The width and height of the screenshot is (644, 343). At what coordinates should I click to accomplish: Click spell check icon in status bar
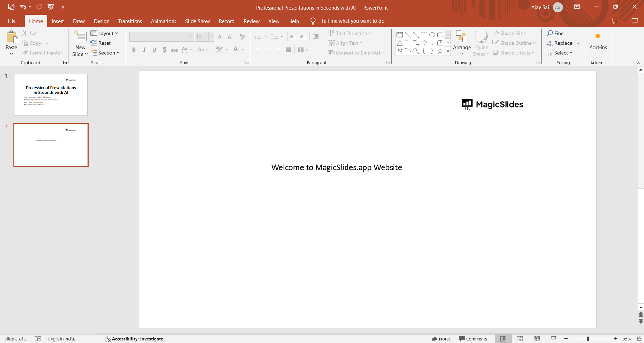38,339
